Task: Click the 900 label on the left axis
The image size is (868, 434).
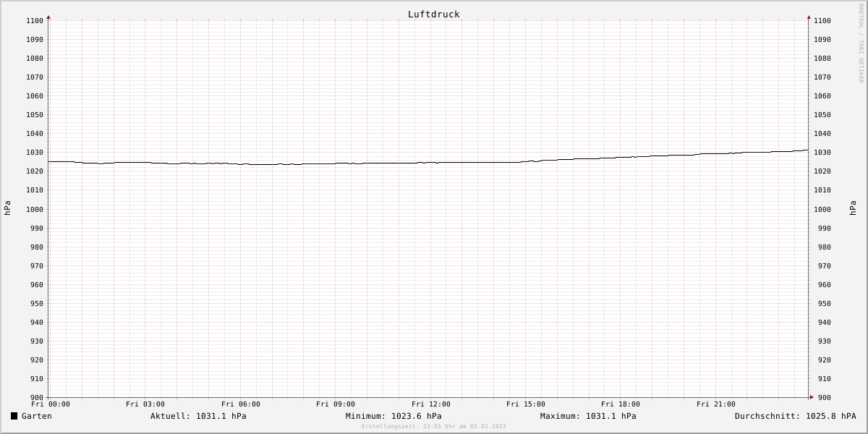Action: pyautogui.click(x=37, y=398)
